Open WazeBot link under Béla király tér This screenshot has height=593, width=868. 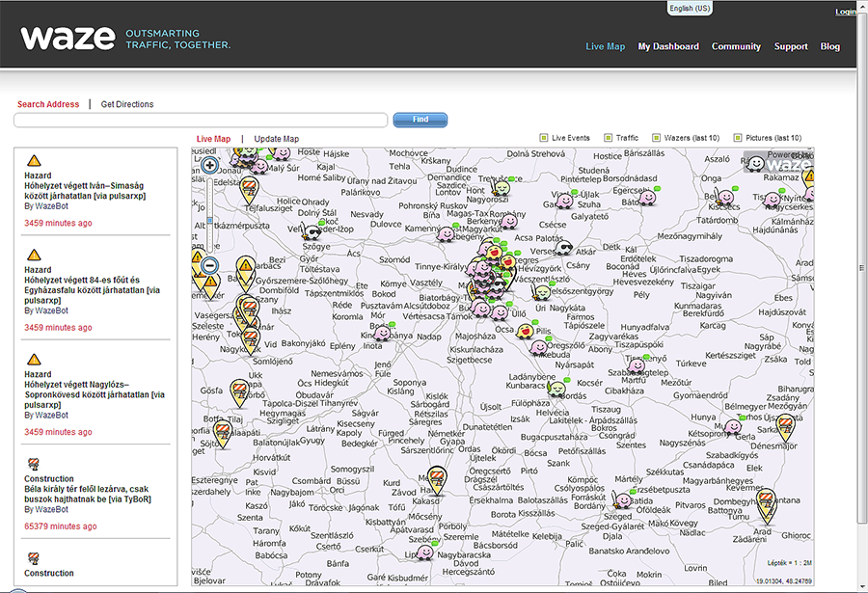(x=51, y=509)
